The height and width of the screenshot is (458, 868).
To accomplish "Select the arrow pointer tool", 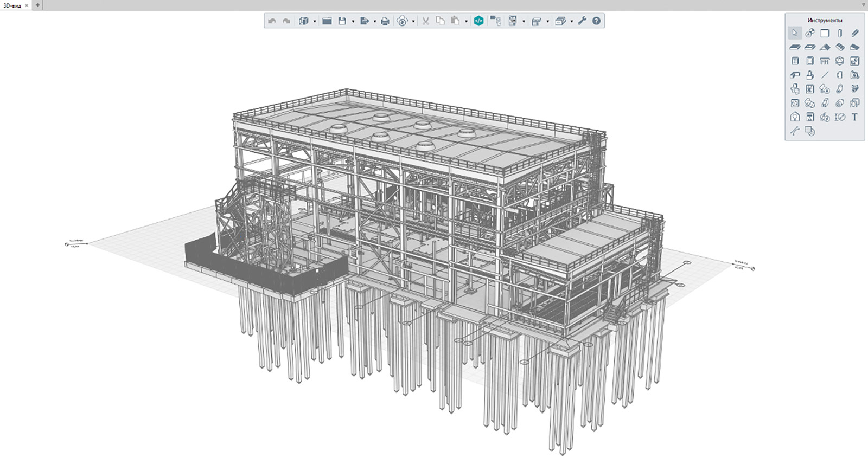I will click(795, 33).
